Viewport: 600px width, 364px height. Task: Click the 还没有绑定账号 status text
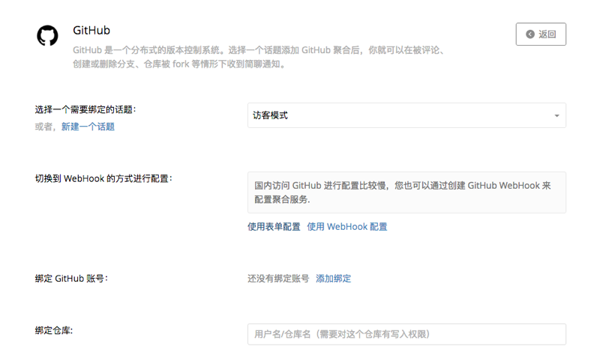click(x=278, y=279)
